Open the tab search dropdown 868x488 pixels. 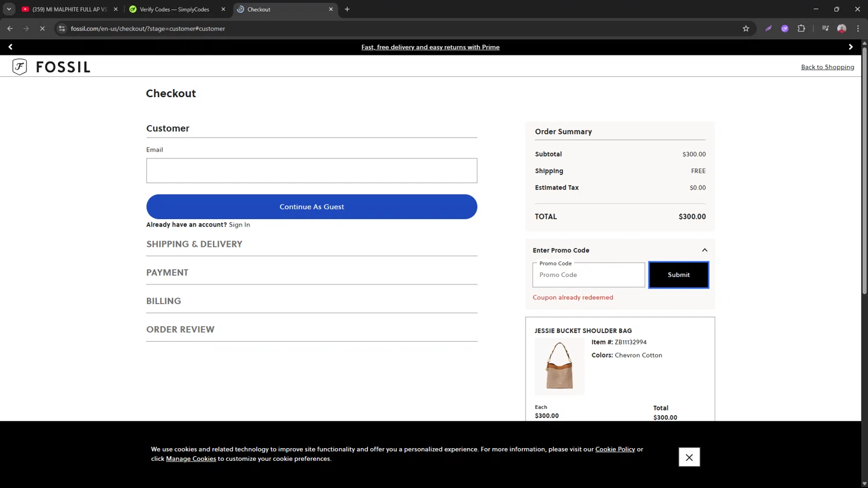(9, 9)
